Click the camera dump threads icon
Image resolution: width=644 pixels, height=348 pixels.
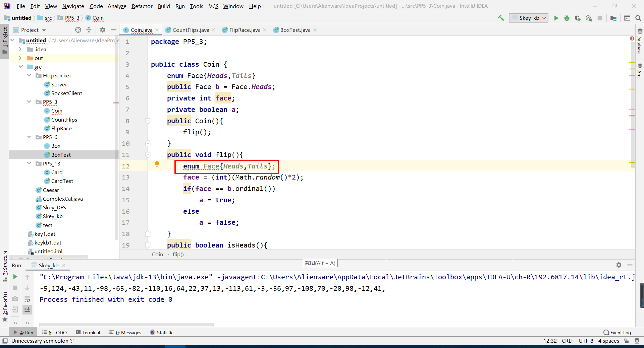click(15, 298)
